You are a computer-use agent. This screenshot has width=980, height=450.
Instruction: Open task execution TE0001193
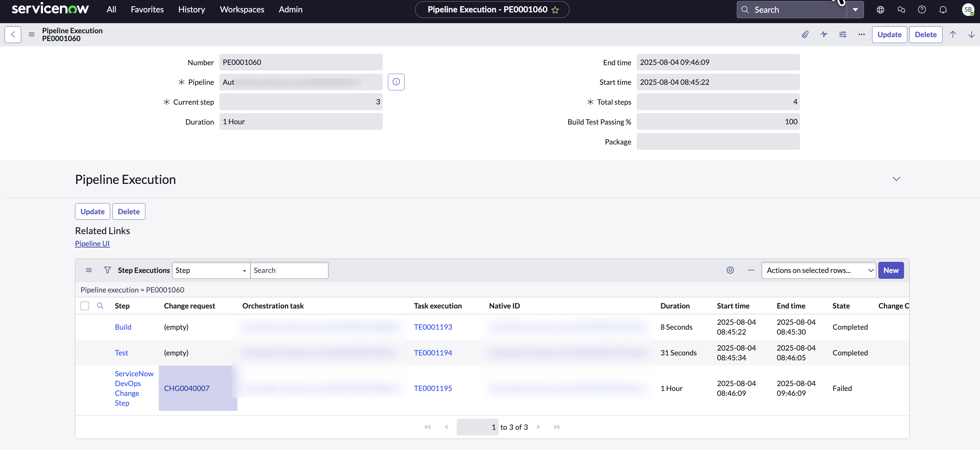coord(433,327)
